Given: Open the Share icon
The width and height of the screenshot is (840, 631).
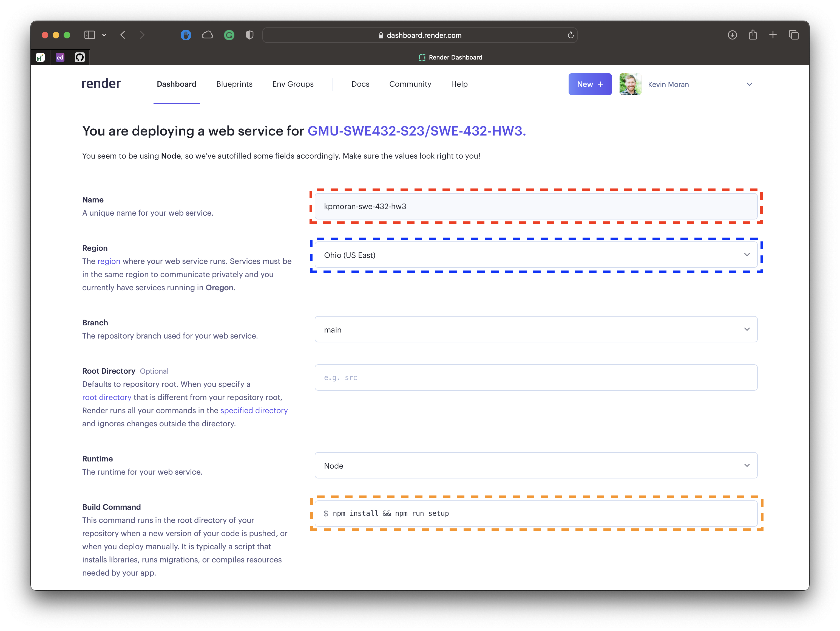Looking at the screenshot, I should pyautogui.click(x=753, y=35).
